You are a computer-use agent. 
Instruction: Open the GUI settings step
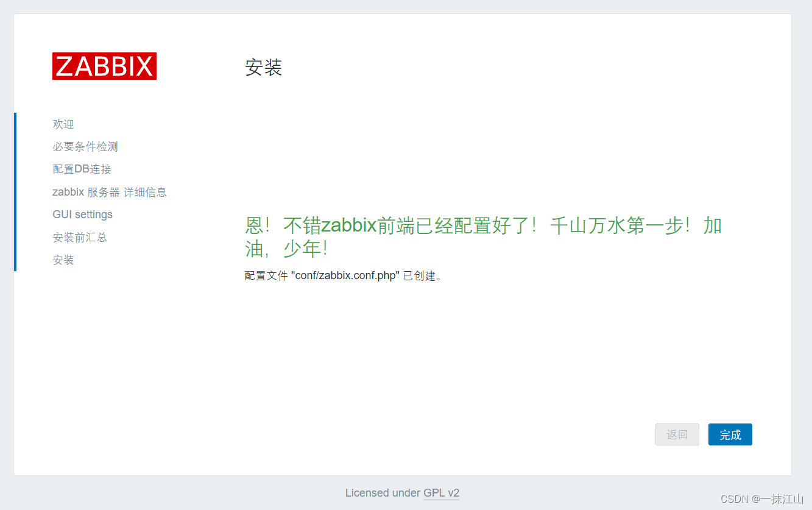(x=82, y=214)
